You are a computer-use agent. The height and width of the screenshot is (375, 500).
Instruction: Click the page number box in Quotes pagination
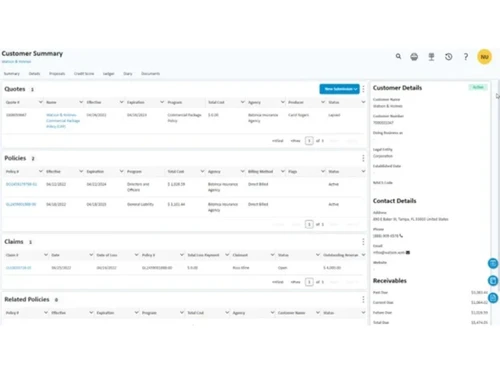[309, 141]
